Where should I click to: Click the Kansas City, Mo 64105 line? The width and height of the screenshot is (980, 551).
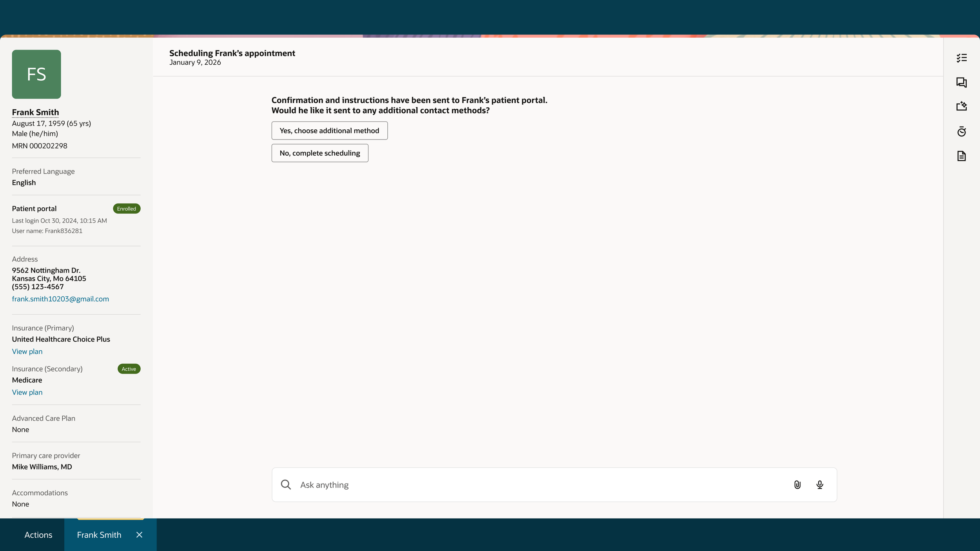pyautogui.click(x=49, y=279)
